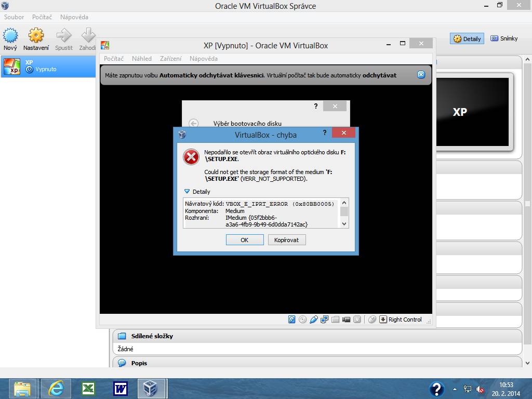The height and width of the screenshot is (399, 532).
Task: Click the VBOX_E_IPRT_ERROR return code text
Action: tap(280, 204)
